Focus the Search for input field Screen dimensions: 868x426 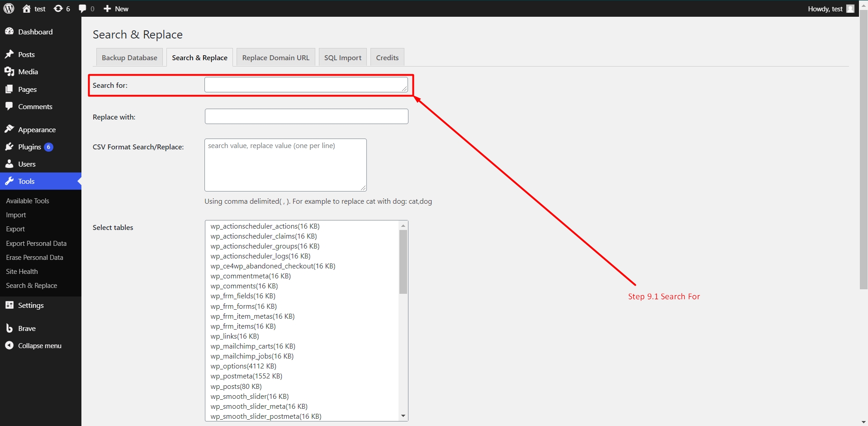pos(306,85)
